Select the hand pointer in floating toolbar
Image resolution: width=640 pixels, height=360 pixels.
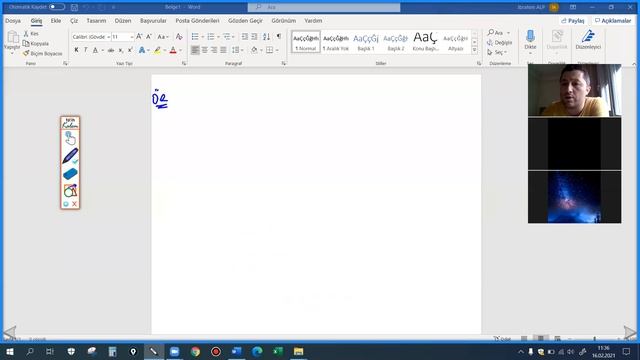pyautogui.click(x=70, y=138)
